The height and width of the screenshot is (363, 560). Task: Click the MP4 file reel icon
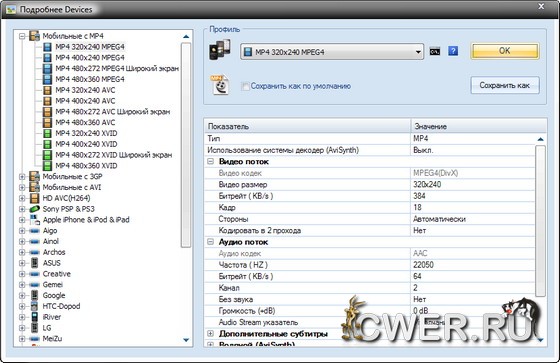click(x=220, y=85)
